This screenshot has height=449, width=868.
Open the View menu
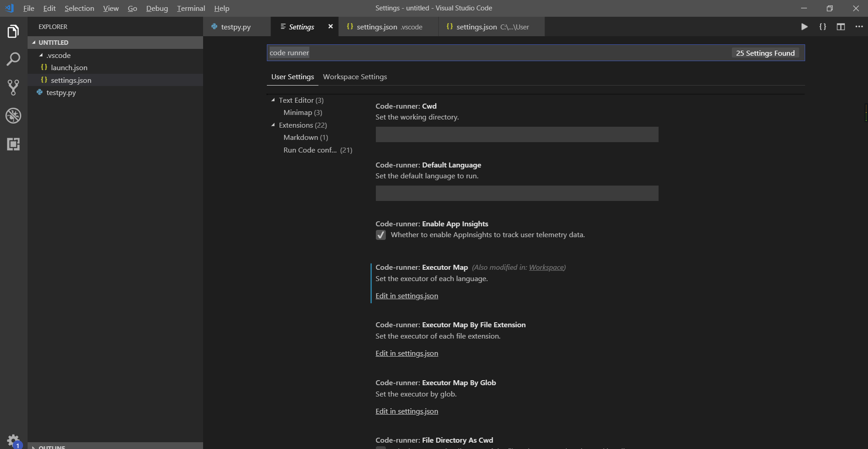pos(111,8)
